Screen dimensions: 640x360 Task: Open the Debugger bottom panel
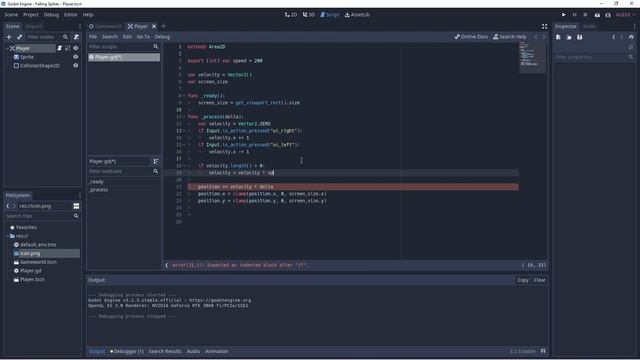[127, 351]
